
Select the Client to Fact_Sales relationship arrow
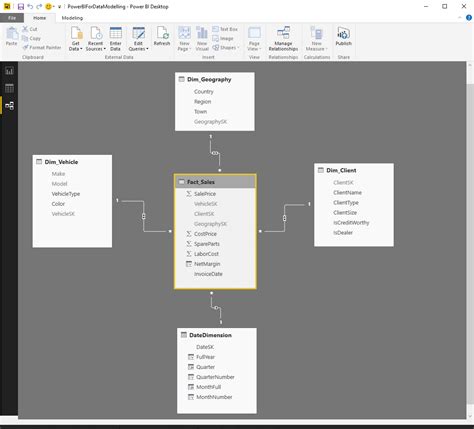tap(284, 218)
